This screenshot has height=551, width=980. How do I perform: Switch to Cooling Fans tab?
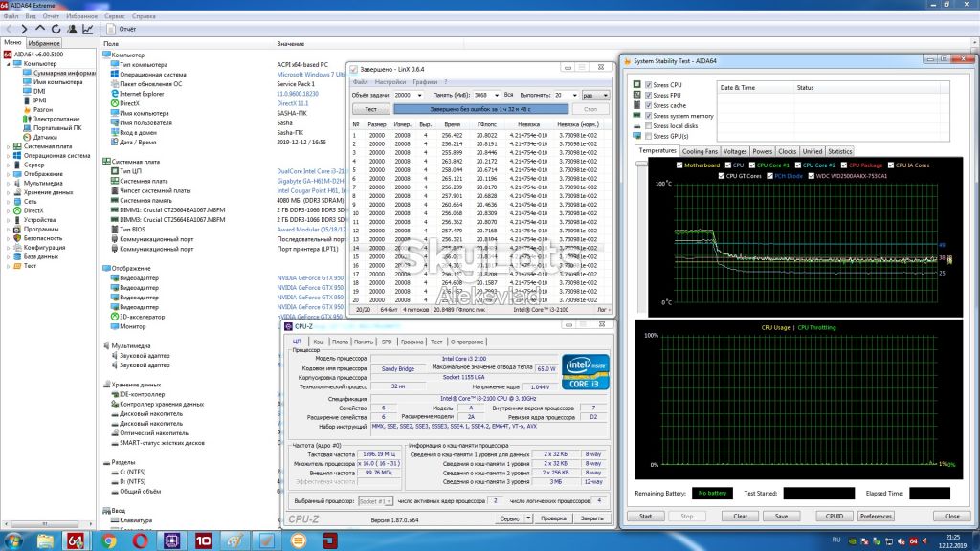click(x=700, y=151)
